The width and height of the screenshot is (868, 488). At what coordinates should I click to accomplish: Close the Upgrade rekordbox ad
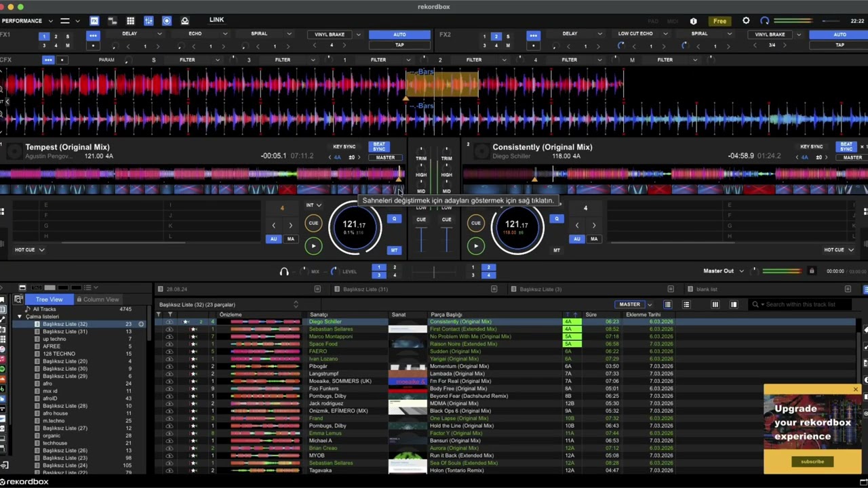point(855,390)
